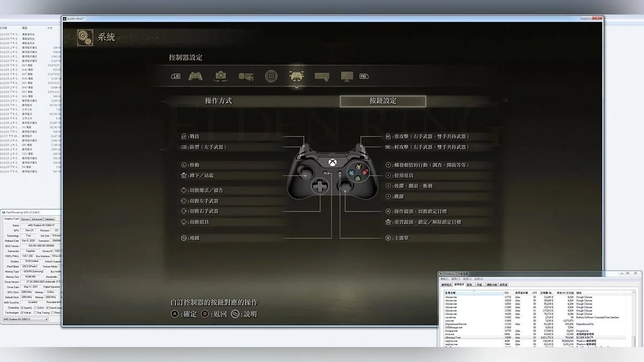Click the gear emblem beside the 系統 title
The image size is (644, 362).
(84, 38)
